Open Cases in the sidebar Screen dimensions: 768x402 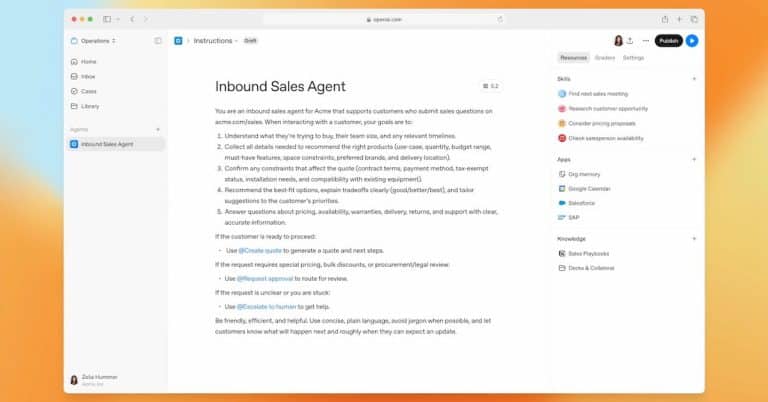(x=84, y=91)
